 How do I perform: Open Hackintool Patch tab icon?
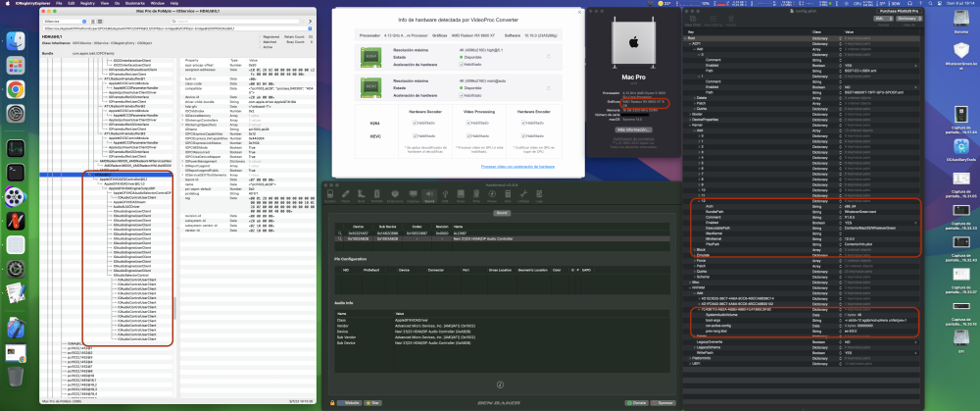[346, 194]
